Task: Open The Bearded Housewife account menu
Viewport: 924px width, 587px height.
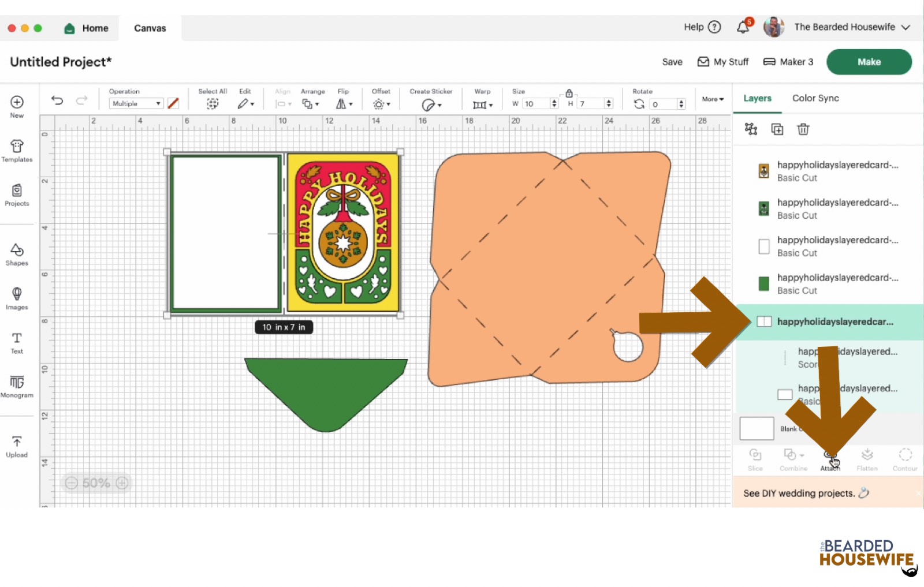Action: point(852,27)
